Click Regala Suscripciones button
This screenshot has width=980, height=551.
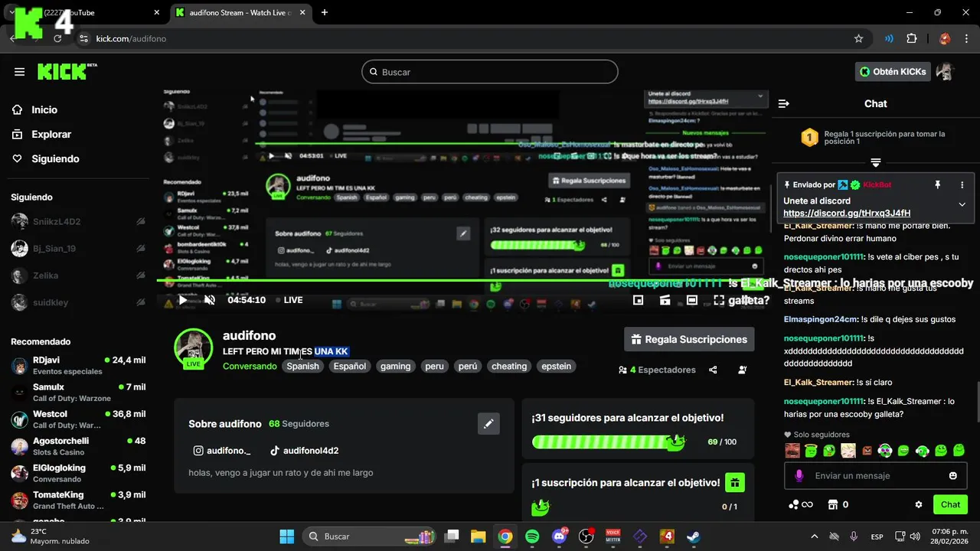[x=689, y=339]
